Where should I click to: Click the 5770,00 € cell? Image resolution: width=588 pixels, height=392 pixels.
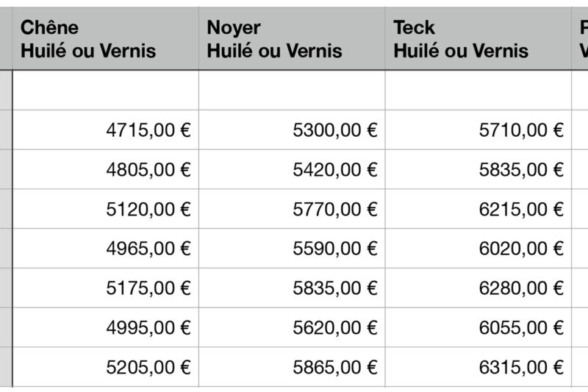point(292,210)
